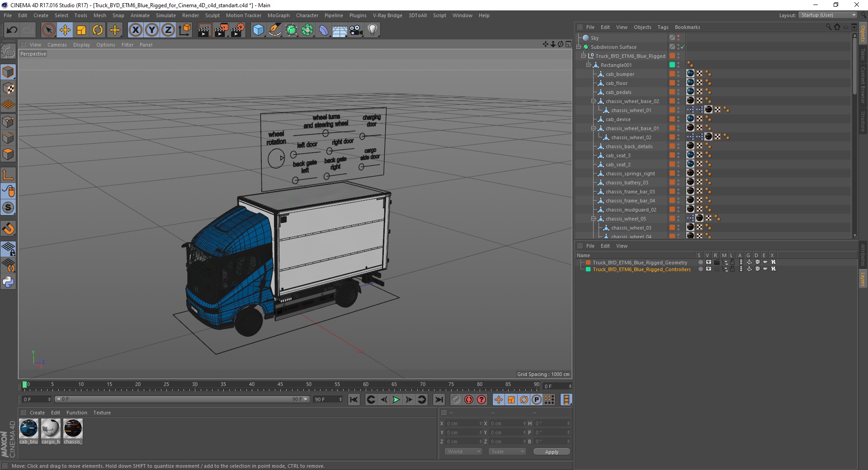Add Subdivision Surface generator icon
The width and height of the screenshot is (868, 470).
click(x=291, y=30)
